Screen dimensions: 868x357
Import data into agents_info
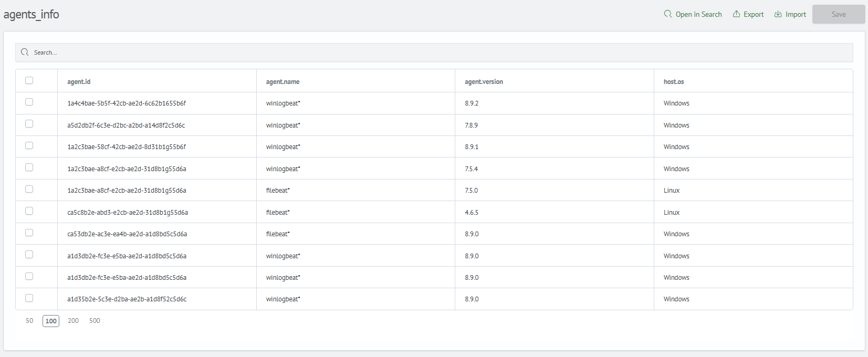[790, 14]
